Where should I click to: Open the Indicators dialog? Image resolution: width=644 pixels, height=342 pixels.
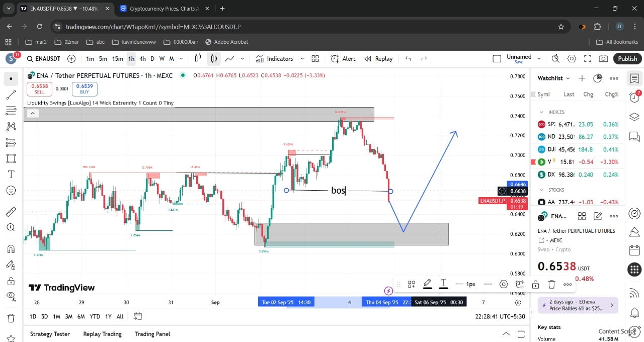pos(274,59)
